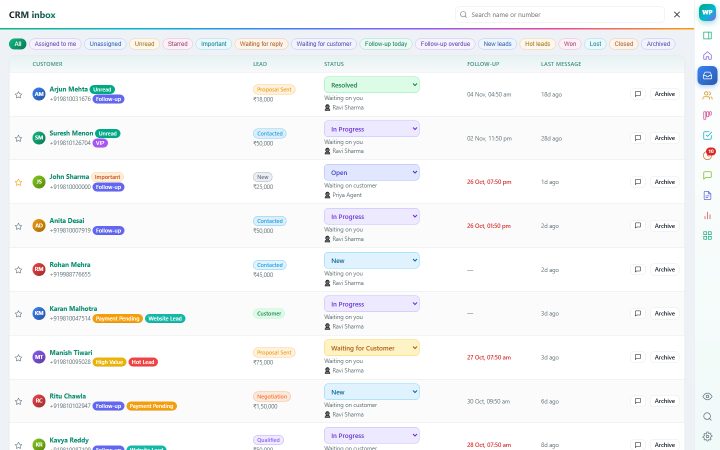Open the note icon for John Sharma
The image size is (720, 450).
pyautogui.click(x=638, y=182)
